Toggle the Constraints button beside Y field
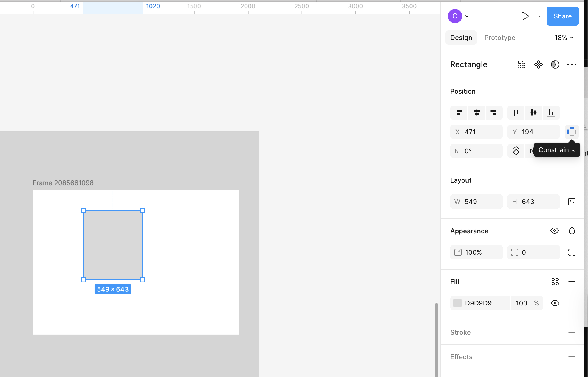 [572, 132]
